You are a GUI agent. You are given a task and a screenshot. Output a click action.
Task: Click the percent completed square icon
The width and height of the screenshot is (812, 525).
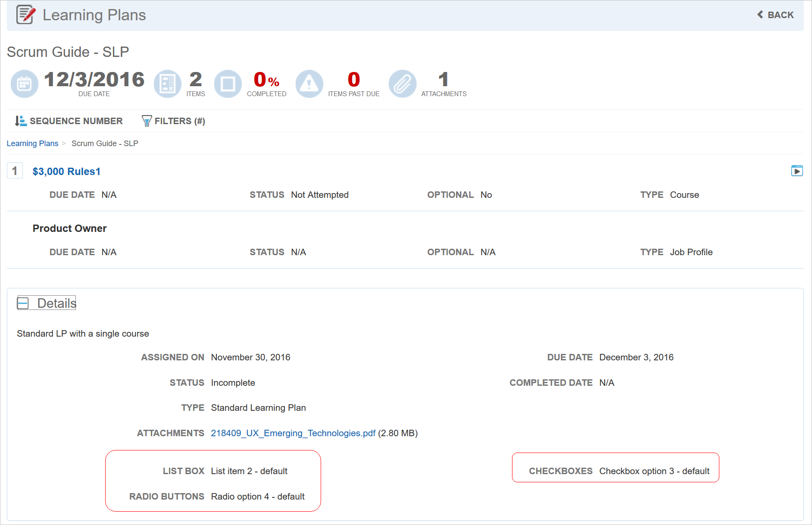228,84
